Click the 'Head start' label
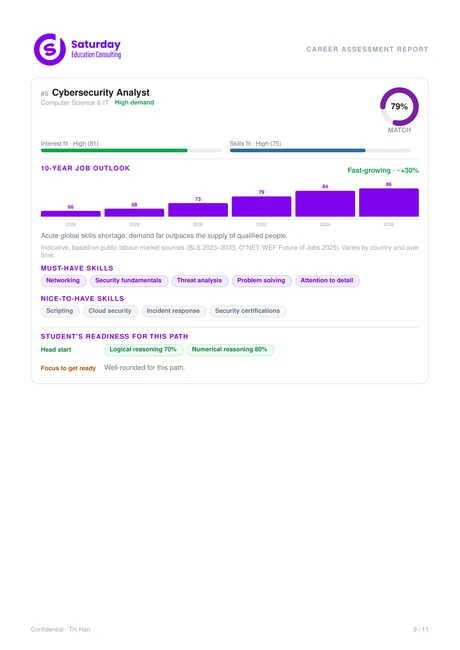 (56, 349)
